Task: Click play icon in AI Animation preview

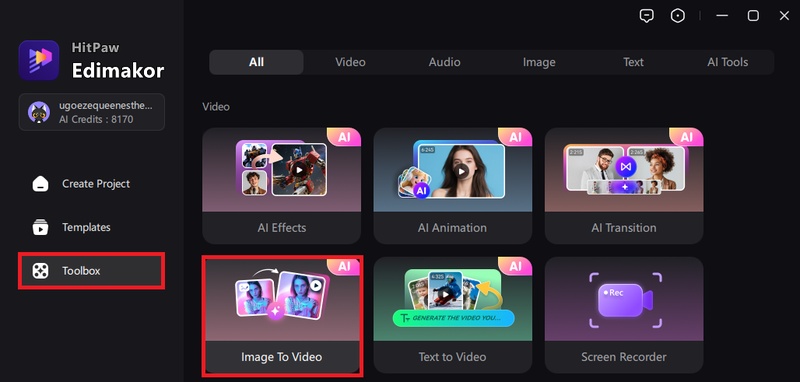Action: pyautogui.click(x=462, y=171)
